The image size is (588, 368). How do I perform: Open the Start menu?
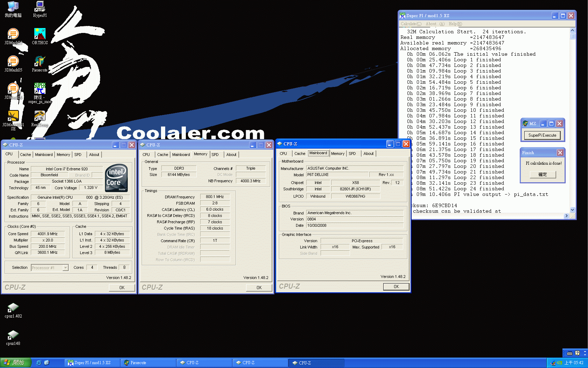16,363
